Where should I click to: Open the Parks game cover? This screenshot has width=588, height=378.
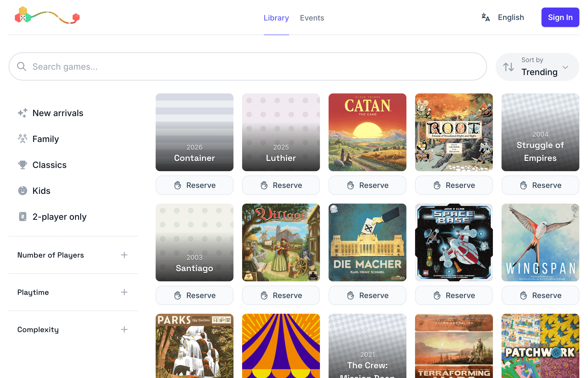195,346
